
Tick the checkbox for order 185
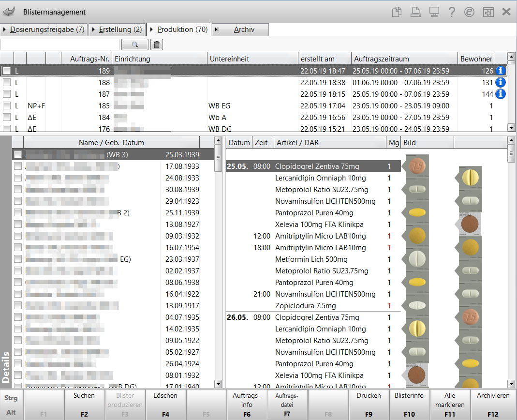(7, 105)
